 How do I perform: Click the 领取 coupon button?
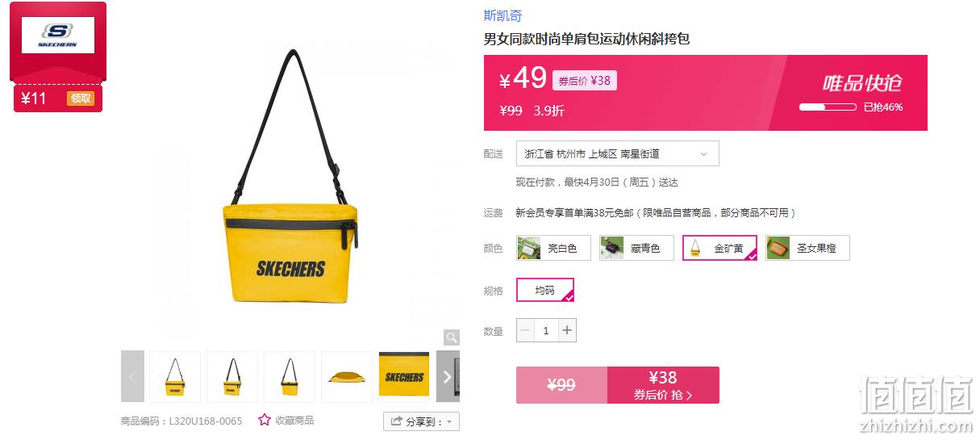pos(81,98)
